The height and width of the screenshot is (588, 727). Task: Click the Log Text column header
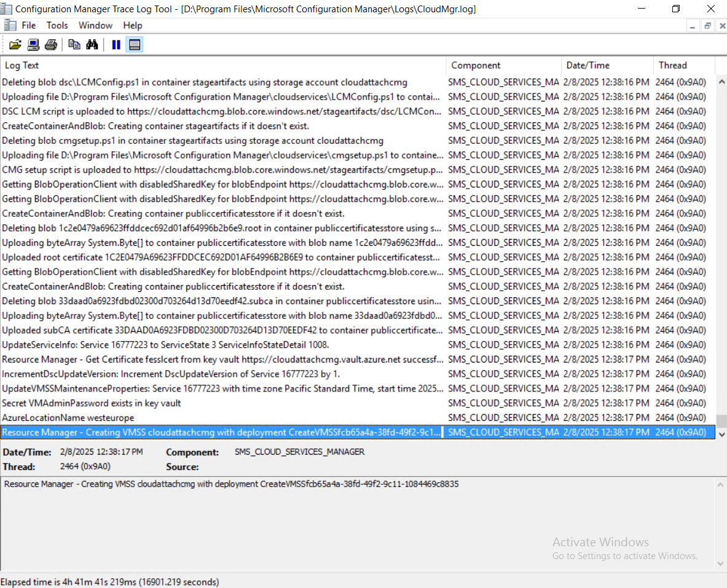(223, 65)
